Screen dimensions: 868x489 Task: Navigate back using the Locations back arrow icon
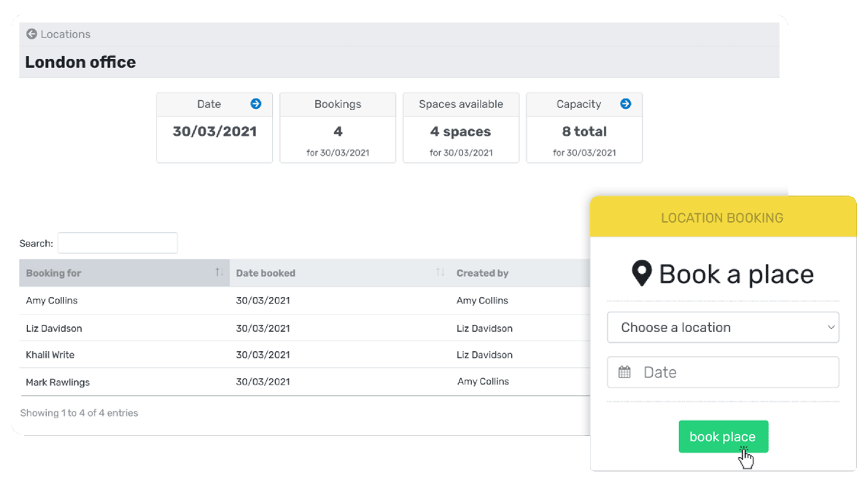click(31, 34)
